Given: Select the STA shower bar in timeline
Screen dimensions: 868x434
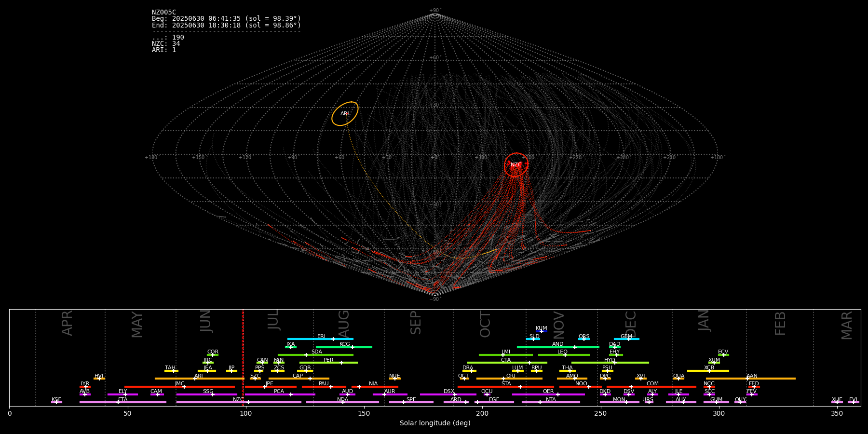Looking at the screenshot, I should tap(506, 386).
